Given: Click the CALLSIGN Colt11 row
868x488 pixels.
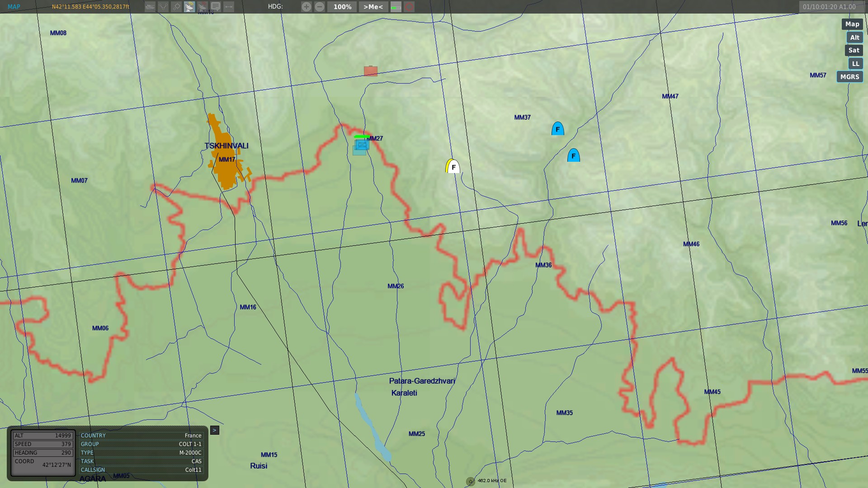Looking at the screenshot, I should [x=141, y=470].
